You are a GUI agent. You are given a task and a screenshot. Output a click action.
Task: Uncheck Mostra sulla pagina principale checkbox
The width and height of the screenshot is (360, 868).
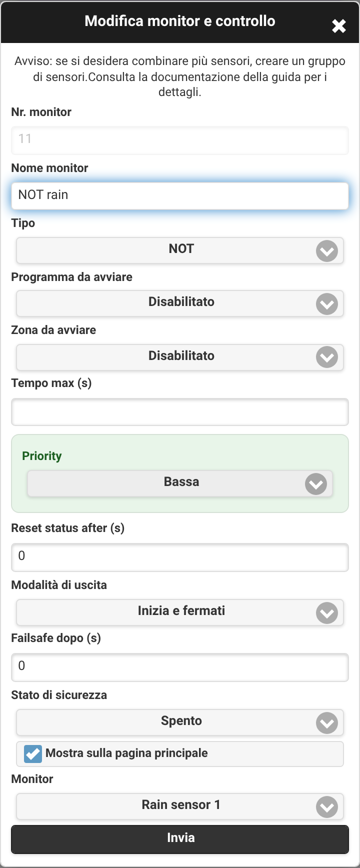(x=33, y=753)
